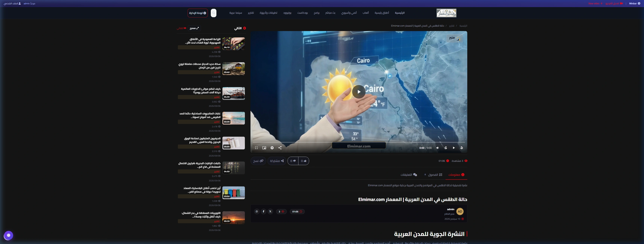Open thumbnail of غابات المانجروف video
Viewport: 644px width, 244px height.
[233, 118]
